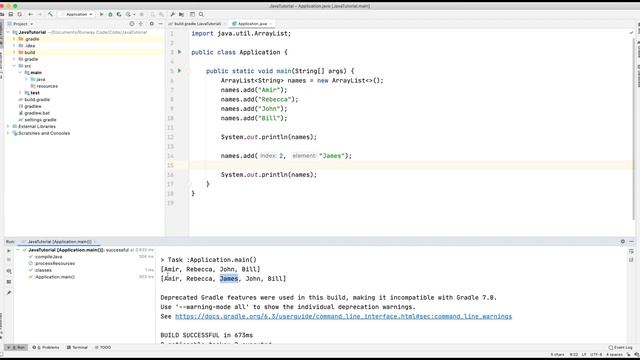The image size is (640, 360).
Task: Start debugging with the toolbar bug icon
Action: coord(110,14)
